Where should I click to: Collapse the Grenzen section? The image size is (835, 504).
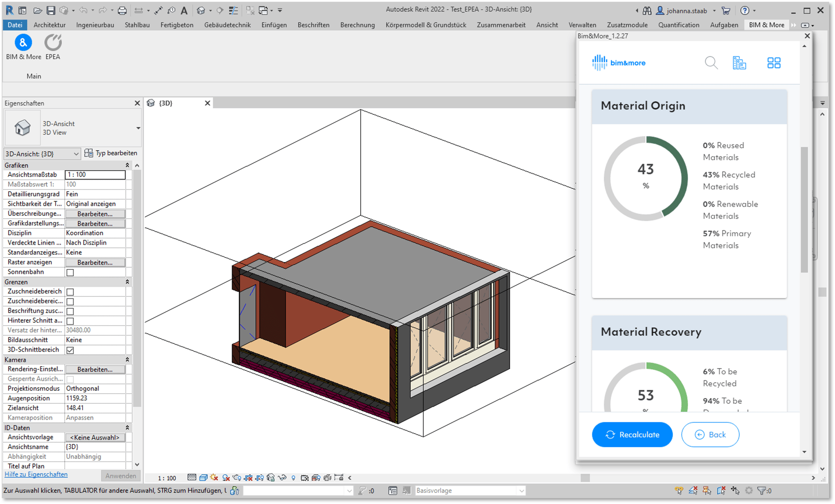(127, 282)
